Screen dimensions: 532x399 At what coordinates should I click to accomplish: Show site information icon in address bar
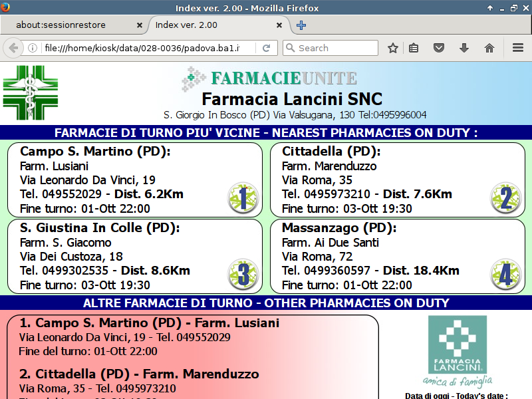32,48
